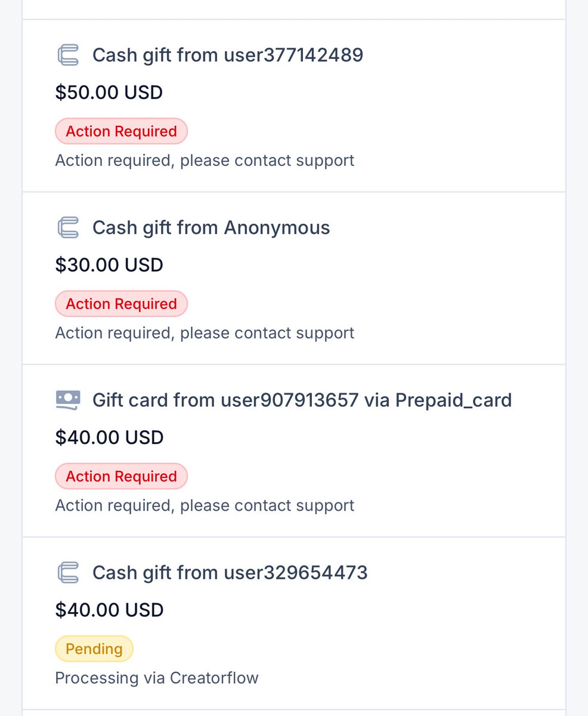Viewport: 588px width, 716px height.
Task: Select the $30.00 USD amount
Action: 109,265
